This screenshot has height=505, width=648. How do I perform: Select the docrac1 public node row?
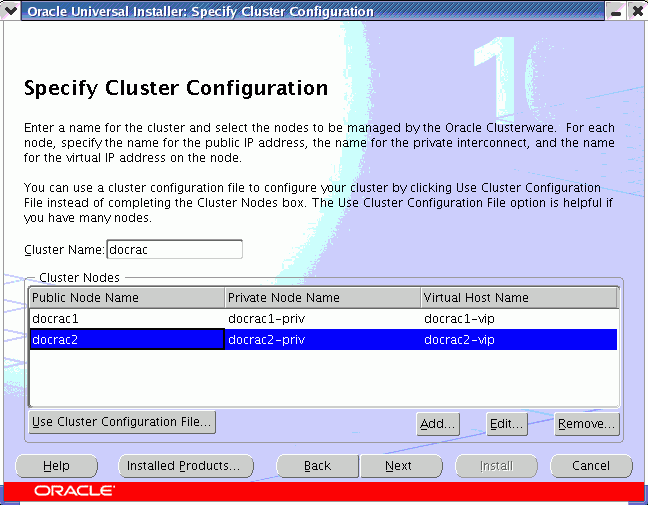(x=126, y=319)
